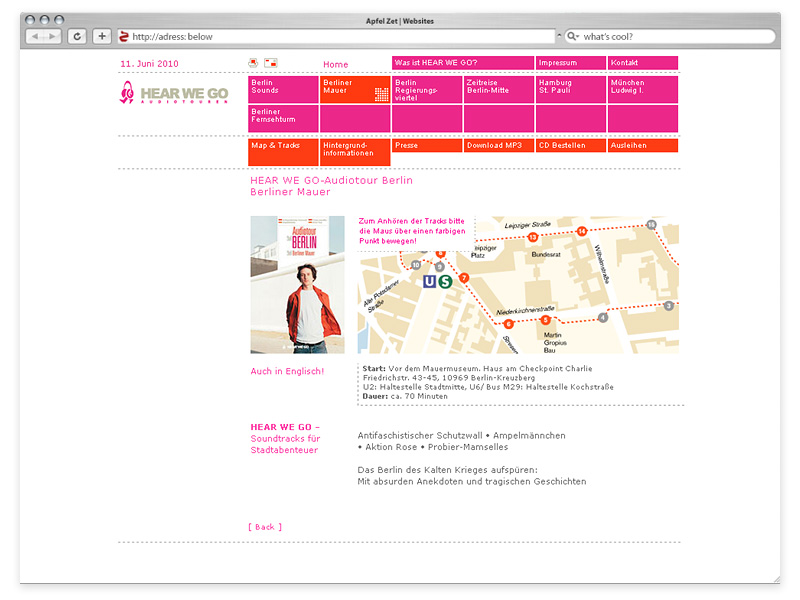Viewport: 800px width, 600px height.
Task: Click the "Bundesrat" label on the map
Action: click(546, 254)
